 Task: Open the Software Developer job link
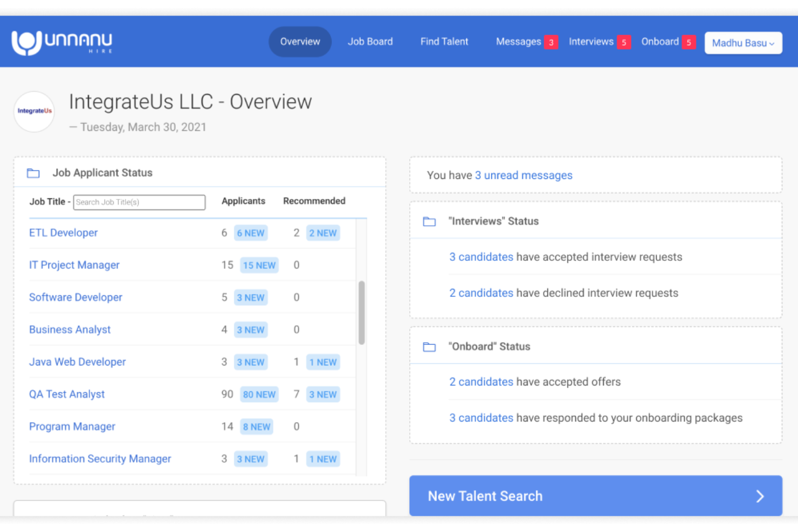coord(75,298)
